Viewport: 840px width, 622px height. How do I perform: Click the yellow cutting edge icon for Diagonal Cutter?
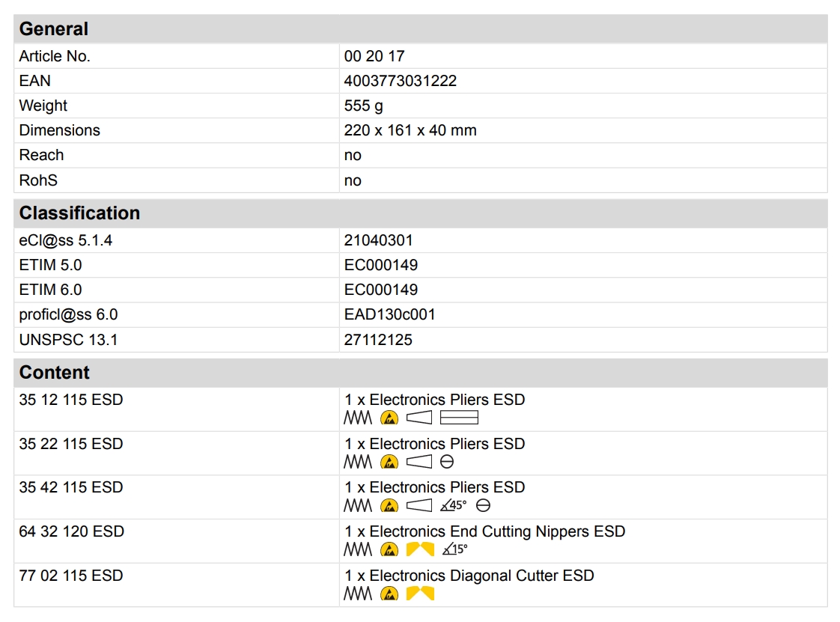click(x=420, y=594)
